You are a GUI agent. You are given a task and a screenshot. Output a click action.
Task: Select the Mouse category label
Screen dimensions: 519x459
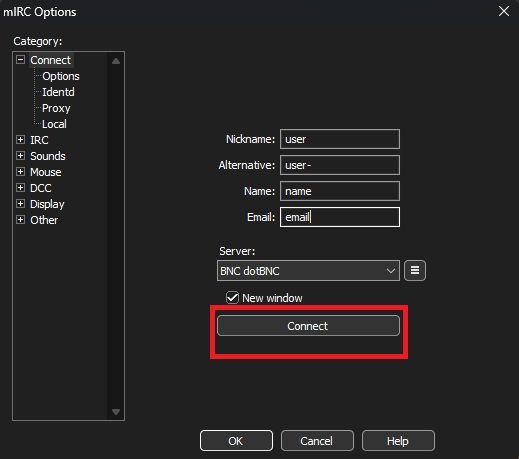tap(46, 172)
